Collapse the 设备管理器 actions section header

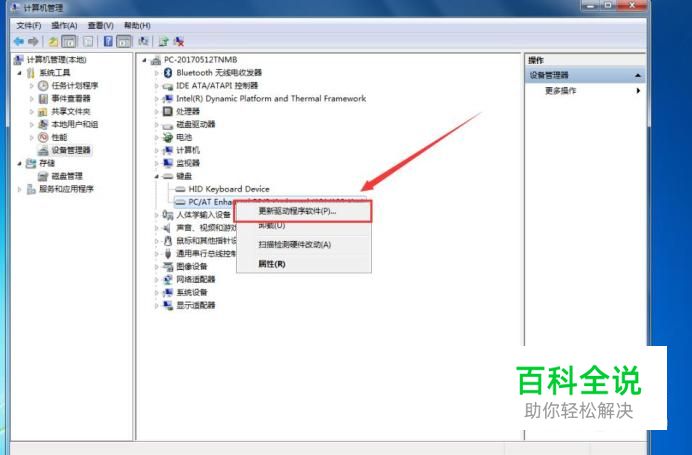pyautogui.click(x=585, y=75)
